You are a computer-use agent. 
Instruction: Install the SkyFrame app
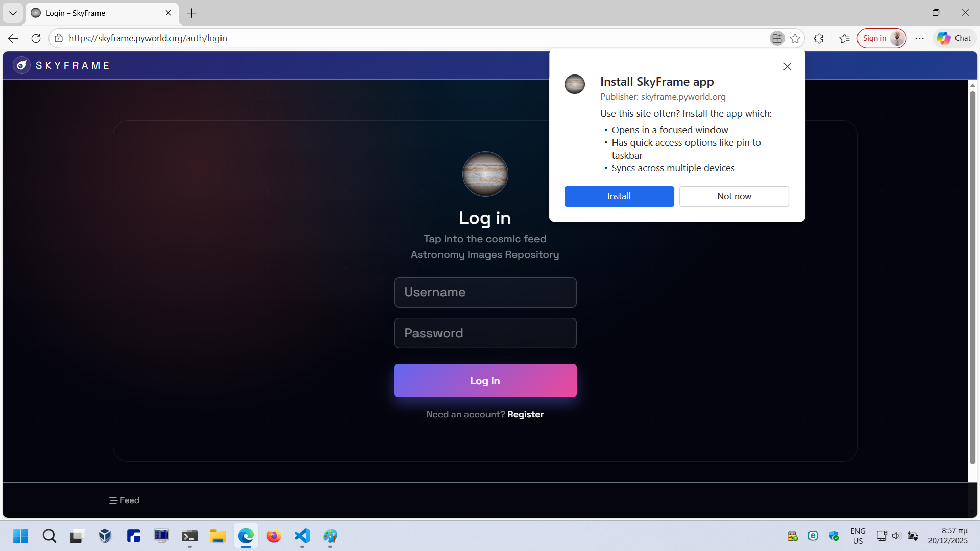[x=619, y=196]
